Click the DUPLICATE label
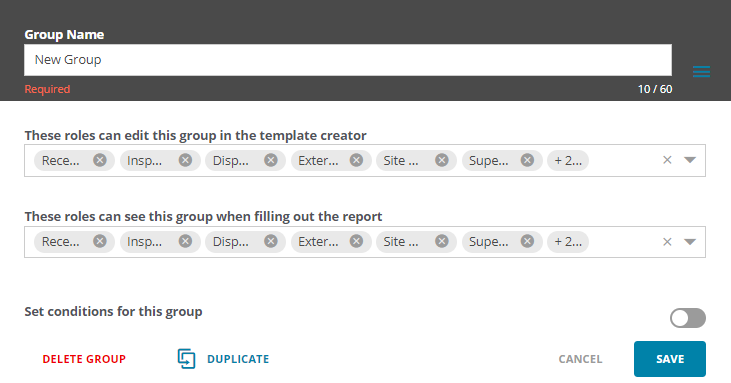This screenshot has width=731, height=383. [x=238, y=359]
